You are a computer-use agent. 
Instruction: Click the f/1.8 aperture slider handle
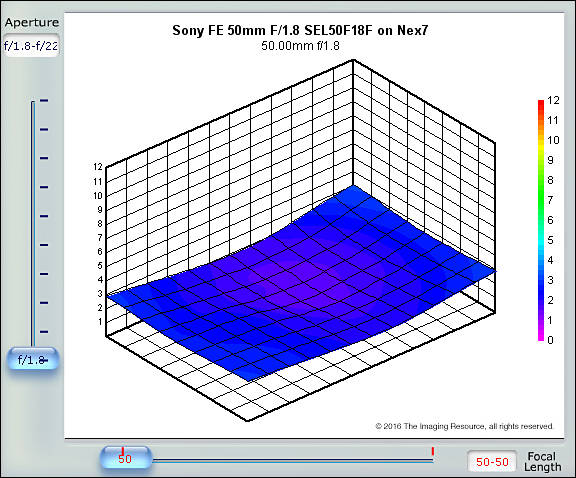point(33,359)
